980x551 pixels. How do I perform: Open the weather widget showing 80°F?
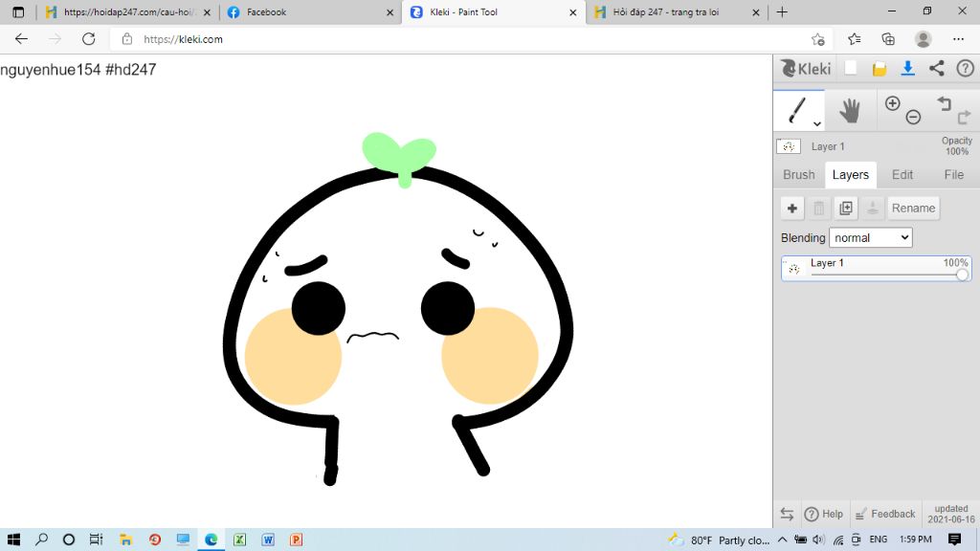tap(719, 540)
